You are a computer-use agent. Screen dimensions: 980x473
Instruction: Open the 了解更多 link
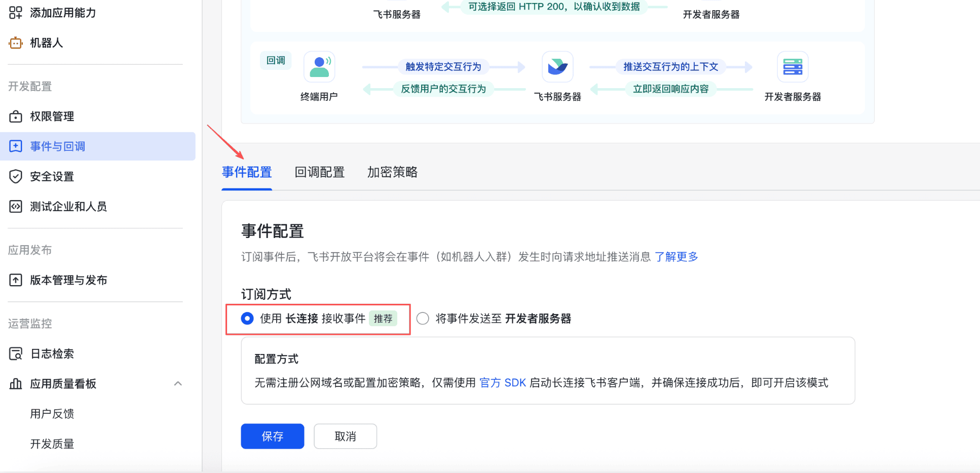[676, 257]
